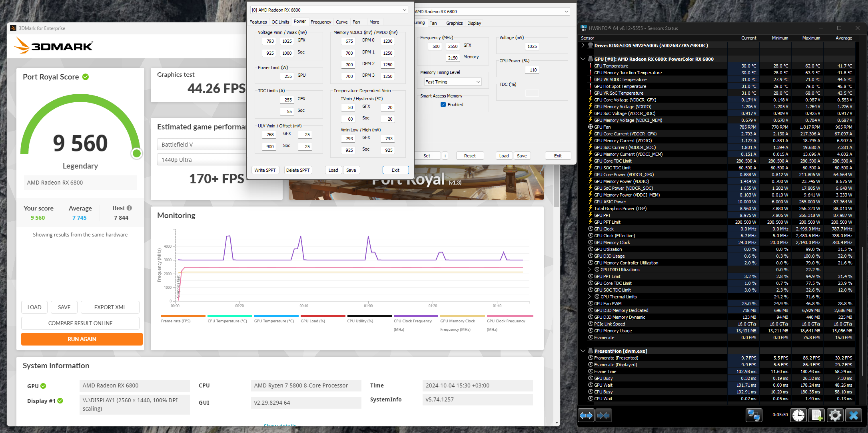Open HWiNFO sensor settings gear icon
This screenshot has width=868, height=433.
tap(835, 415)
